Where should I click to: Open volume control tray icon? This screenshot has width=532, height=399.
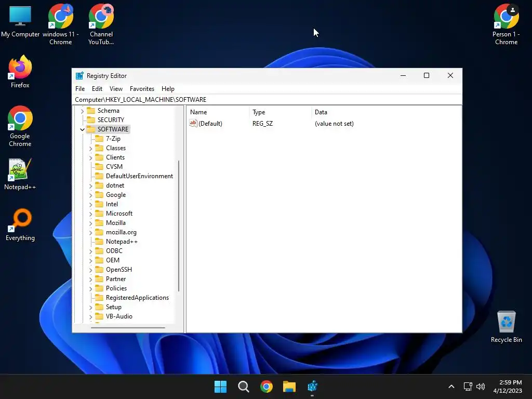coord(481,387)
